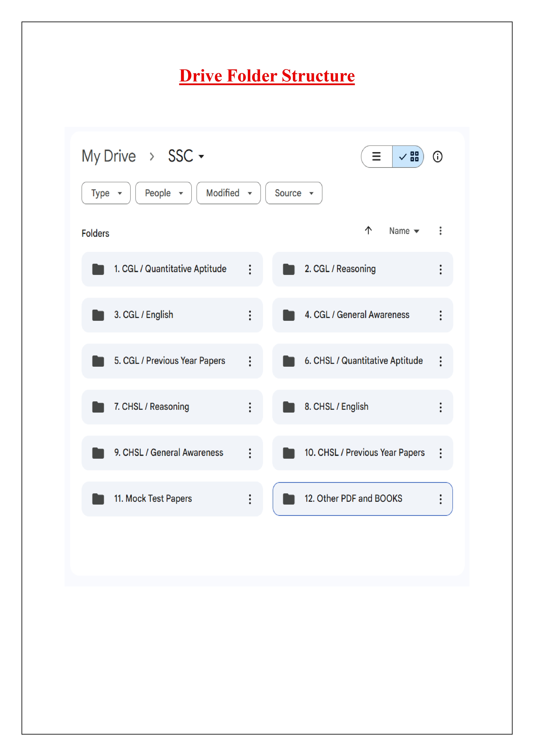
Task: Open the Modified filter menu
Action: pyautogui.click(x=228, y=193)
